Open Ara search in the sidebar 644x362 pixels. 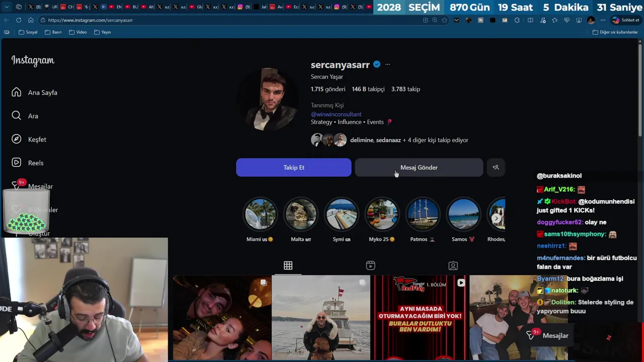25,116
